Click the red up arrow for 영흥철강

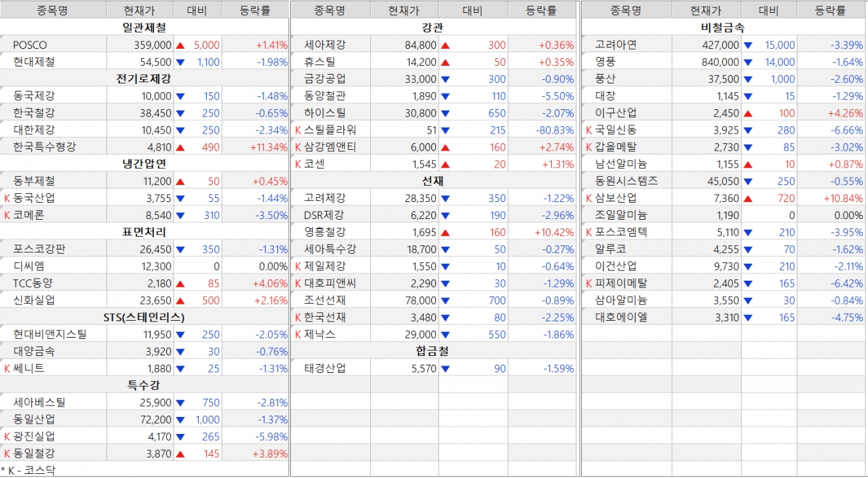446,233
